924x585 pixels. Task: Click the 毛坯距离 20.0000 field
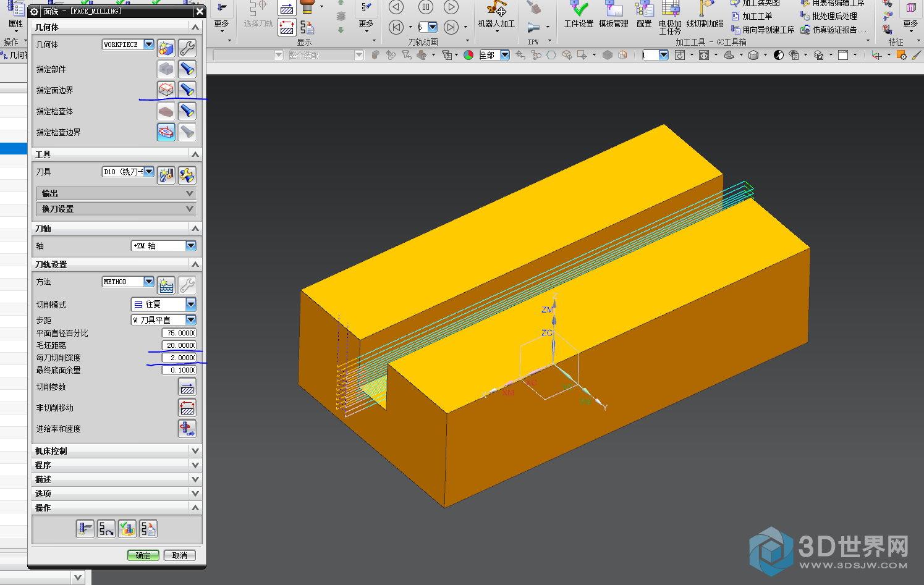[x=179, y=345]
